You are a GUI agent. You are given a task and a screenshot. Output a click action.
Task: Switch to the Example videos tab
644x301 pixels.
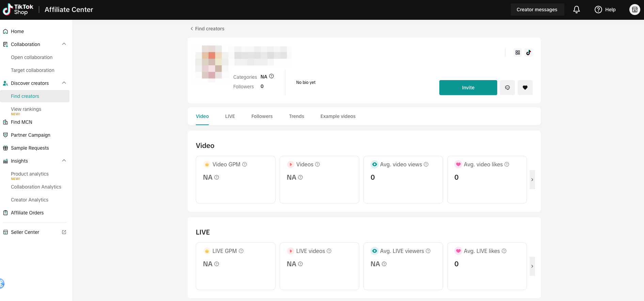point(338,116)
